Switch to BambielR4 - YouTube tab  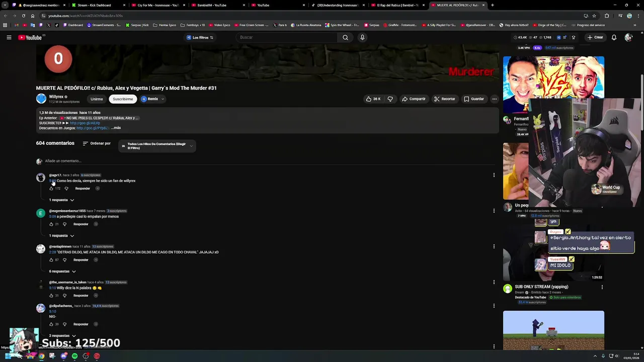pos(216,5)
